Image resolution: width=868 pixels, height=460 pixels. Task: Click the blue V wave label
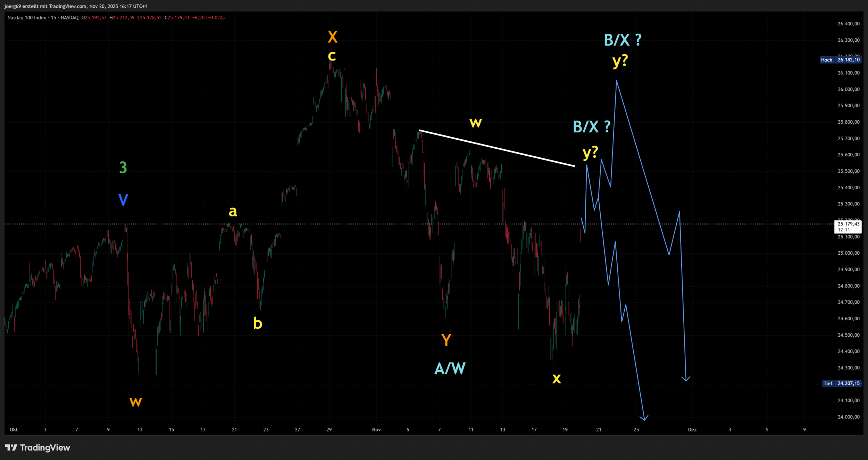pyautogui.click(x=123, y=200)
